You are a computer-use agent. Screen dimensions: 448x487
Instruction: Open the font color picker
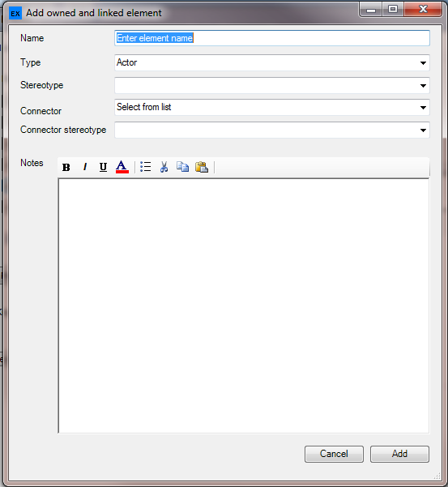click(x=122, y=167)
